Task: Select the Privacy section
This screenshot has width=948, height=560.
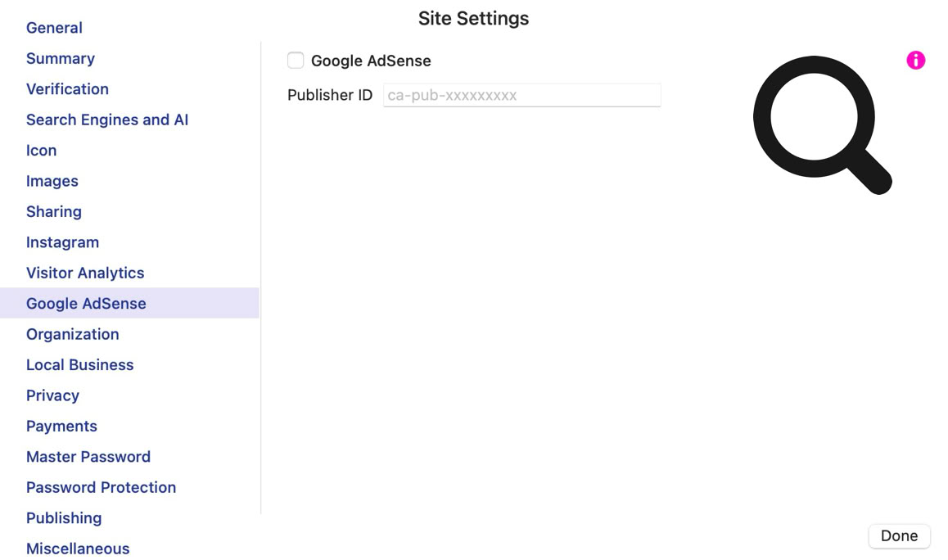Action: pyautogui.click(x=52, y=395)
